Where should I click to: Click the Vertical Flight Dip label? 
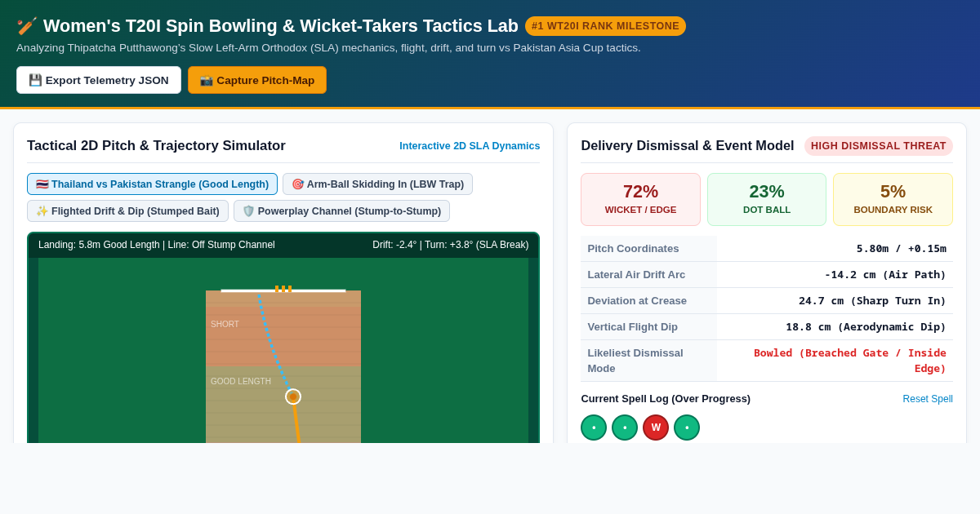[x=632, y=326]
